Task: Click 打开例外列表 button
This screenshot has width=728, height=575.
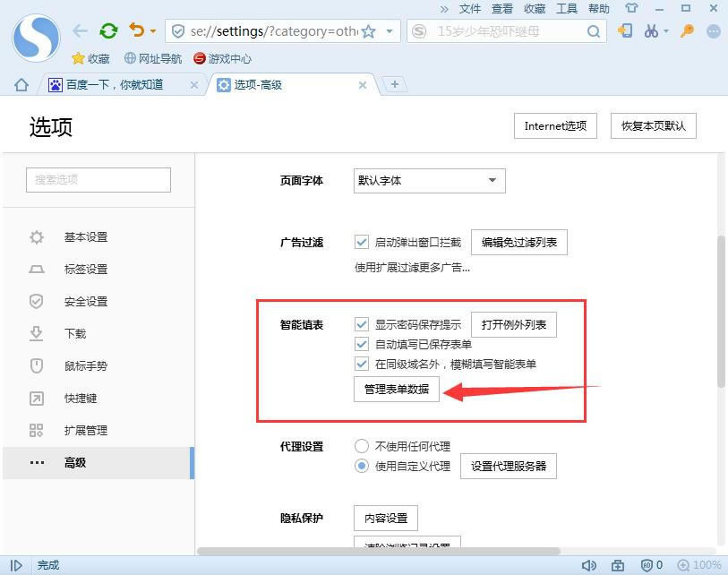Action: pyautogui.click(x=513, y=324)
